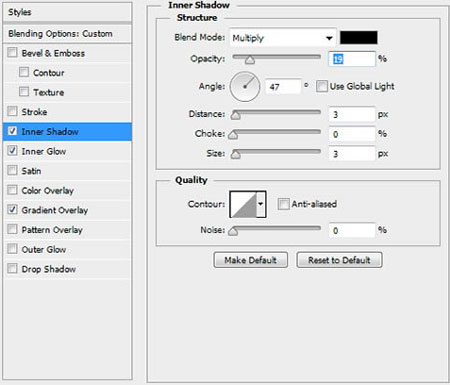
Task: Click the Opacity slider handle
Action: click(250, 60)
